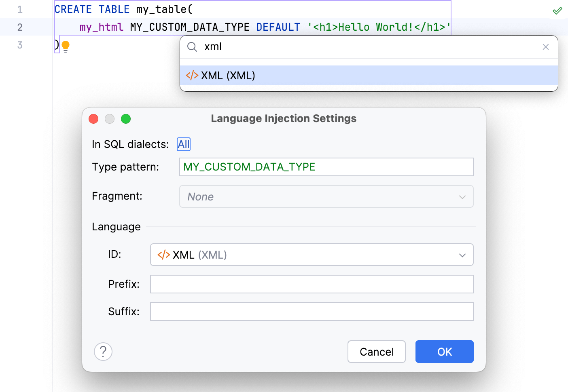Click the help question mark button
This screenshot has height=392, width=568.
[x=103, y=352]
